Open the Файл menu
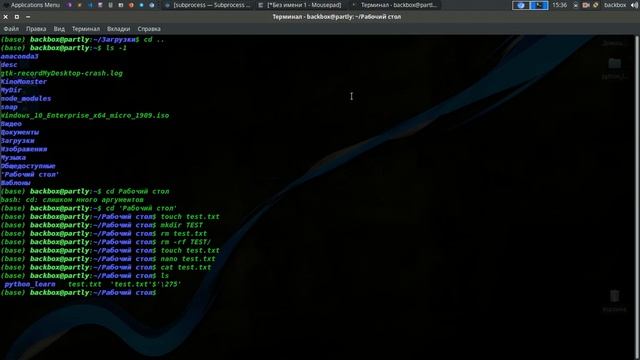Screen dimensions: 640x360 pyautogui.click(x=11, y=29)
